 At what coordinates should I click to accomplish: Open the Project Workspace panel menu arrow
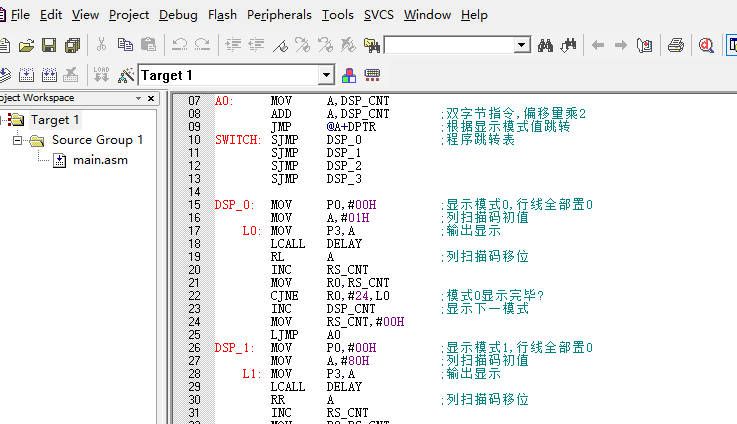pos(138,98)
